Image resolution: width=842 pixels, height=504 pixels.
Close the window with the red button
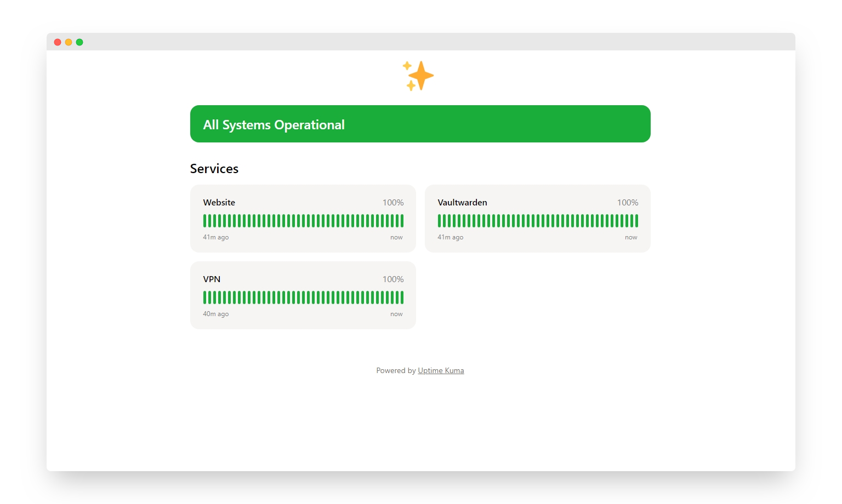pos(58,42)
